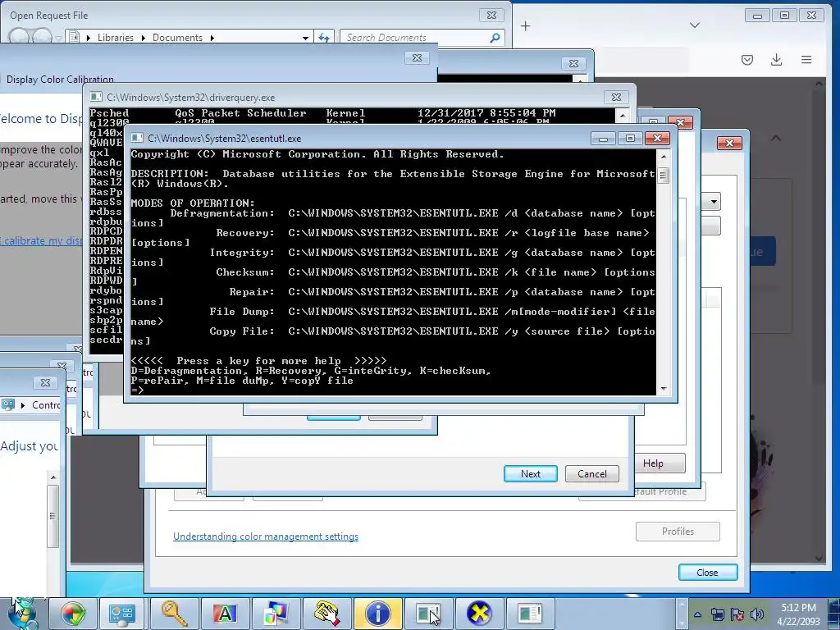Close the driverquery.exe window
This screenshot has width=840, height=630.
tap(616, 97)
